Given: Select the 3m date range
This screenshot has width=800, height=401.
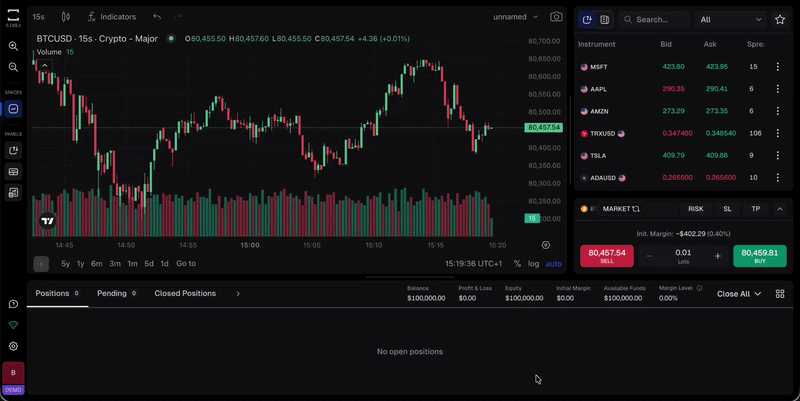Looking at the screenshot, I should 115,264.
